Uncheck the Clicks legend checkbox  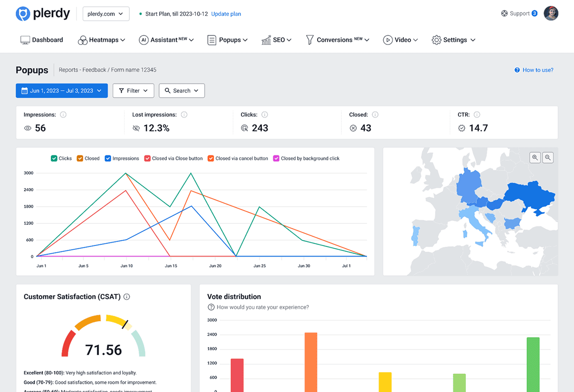click(x=54, y=158)
